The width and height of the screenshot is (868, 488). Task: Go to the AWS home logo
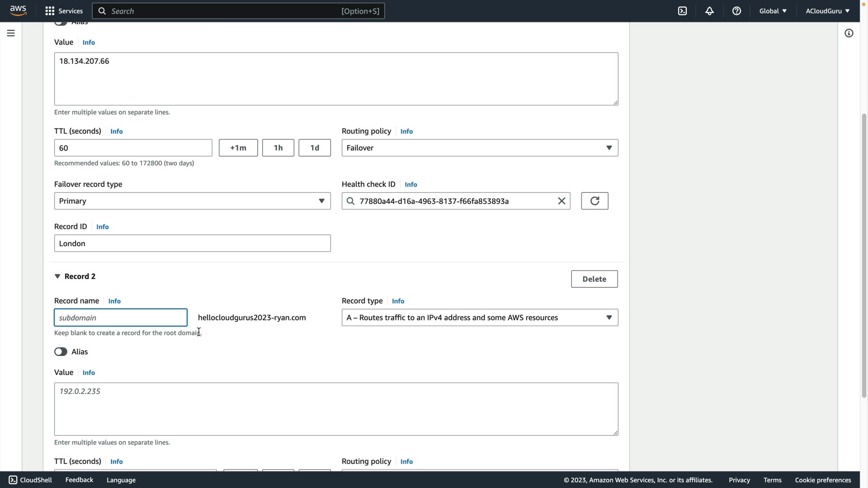tap(18, 10)
